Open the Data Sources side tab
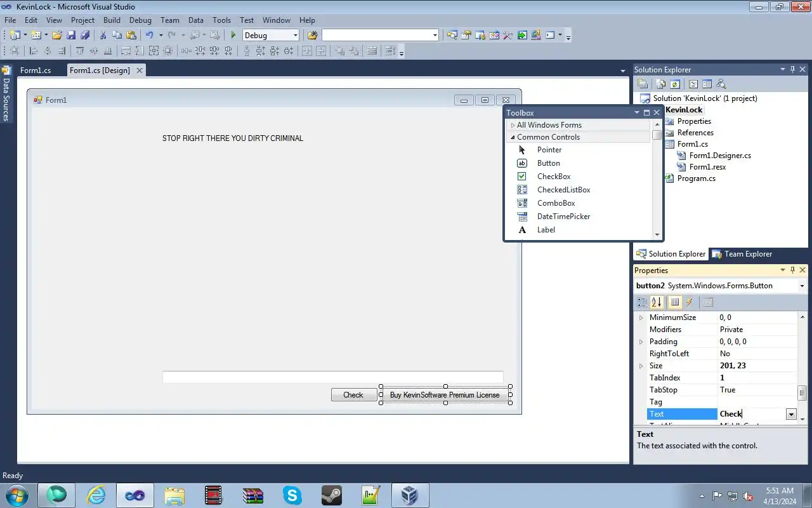Image resolution: width=812 pixels, height=508 pixels. click(x=6, y=94)
